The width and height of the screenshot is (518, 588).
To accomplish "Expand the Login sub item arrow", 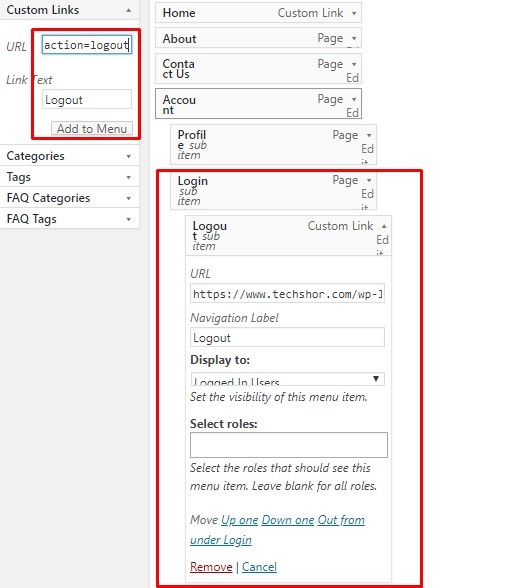I will click(x=369, y=180).
